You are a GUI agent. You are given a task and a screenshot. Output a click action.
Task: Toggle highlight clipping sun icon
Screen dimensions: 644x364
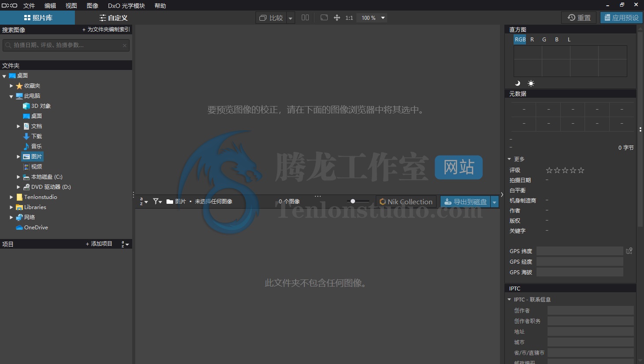(x=531, y=83)
